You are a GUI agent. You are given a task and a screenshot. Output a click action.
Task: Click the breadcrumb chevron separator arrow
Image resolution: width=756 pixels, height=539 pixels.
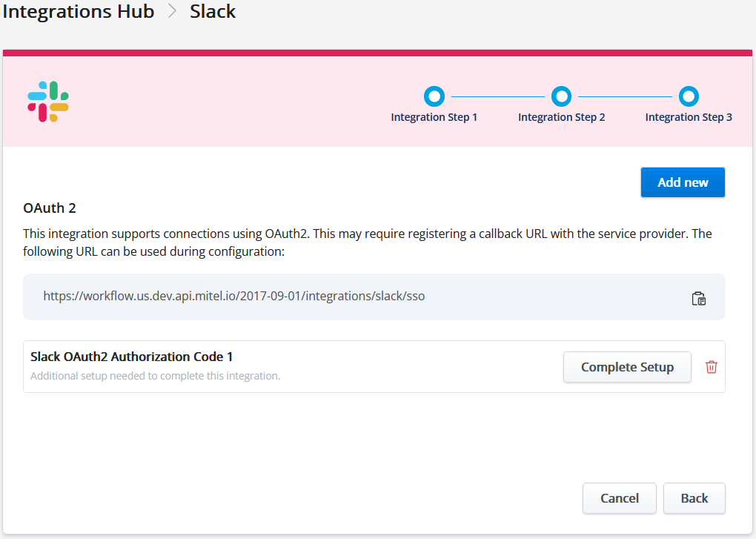tap(172, 12)
